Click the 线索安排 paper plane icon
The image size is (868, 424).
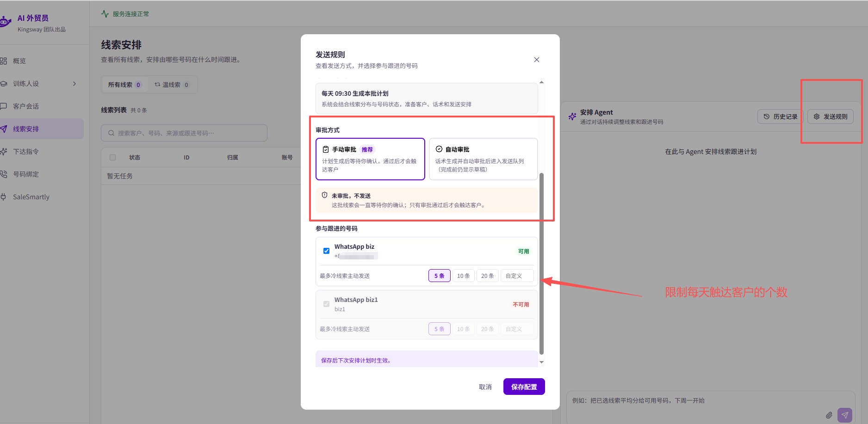[3, 129]
